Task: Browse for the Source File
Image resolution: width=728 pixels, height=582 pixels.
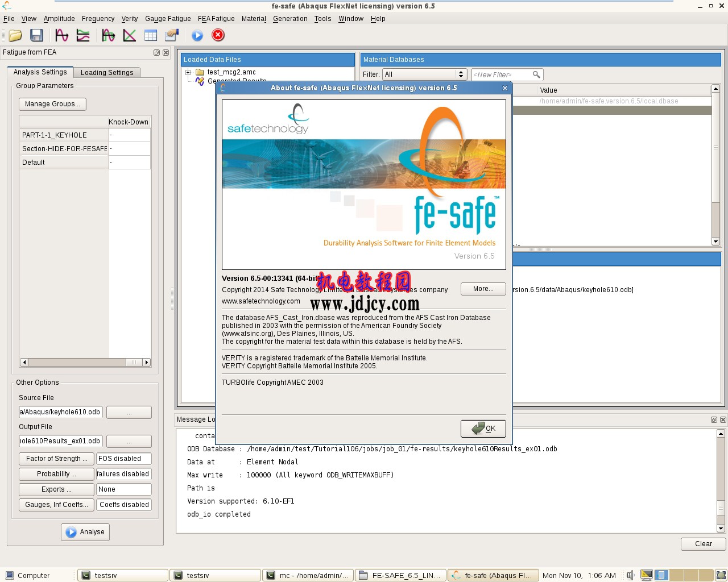Action: click(129, 412)
